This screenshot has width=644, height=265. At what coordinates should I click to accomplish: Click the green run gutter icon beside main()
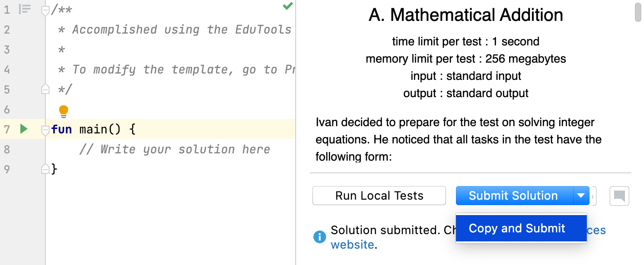[x=24, y=129]
